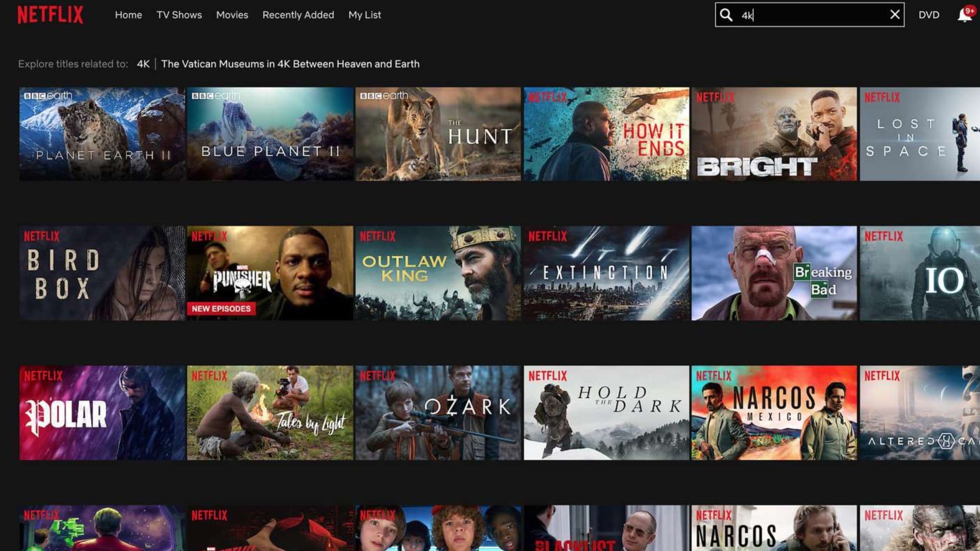980x551 pixels.
Task: Click the 4K related title link
Action: point(143,64)
